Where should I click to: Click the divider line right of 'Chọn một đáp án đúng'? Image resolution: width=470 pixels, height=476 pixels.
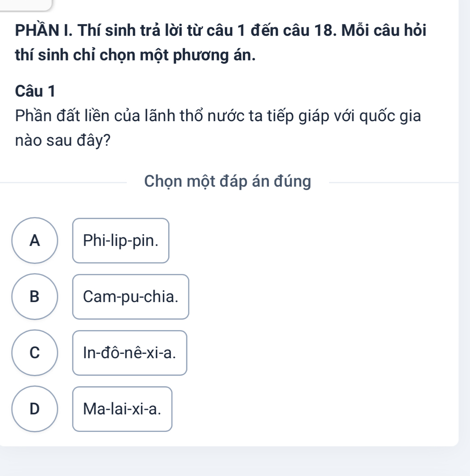[x=392, y=183]
